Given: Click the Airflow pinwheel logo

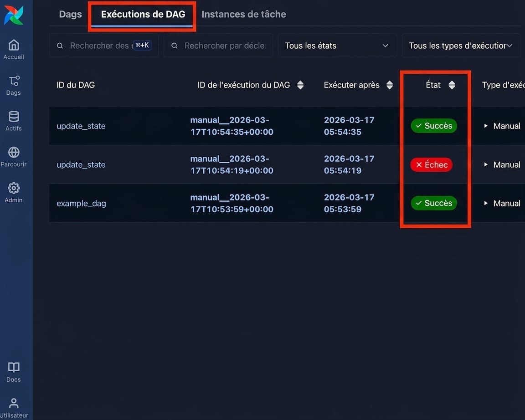Looking at the screenshot, I should click(14, 15).
